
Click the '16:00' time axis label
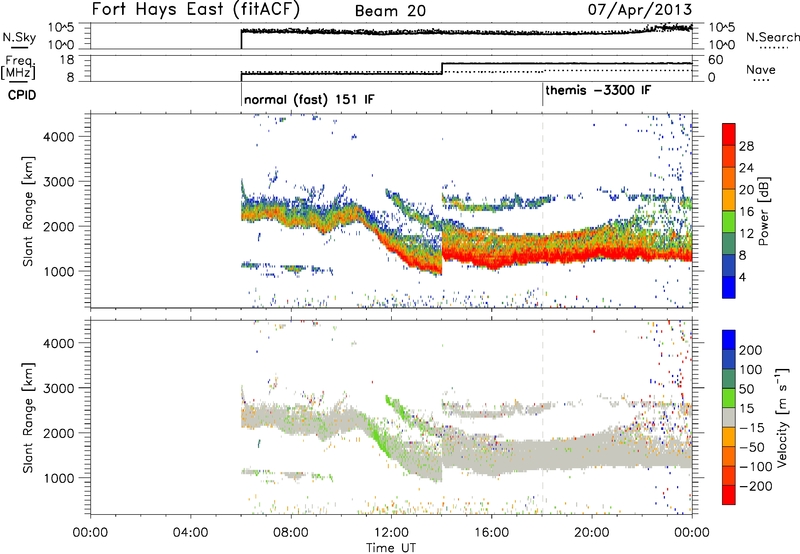pos(491,533)
